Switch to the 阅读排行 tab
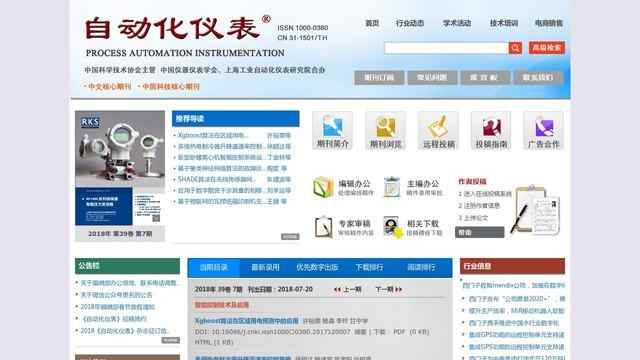Viewport: 640px width, 360px height. coord(421,267)
